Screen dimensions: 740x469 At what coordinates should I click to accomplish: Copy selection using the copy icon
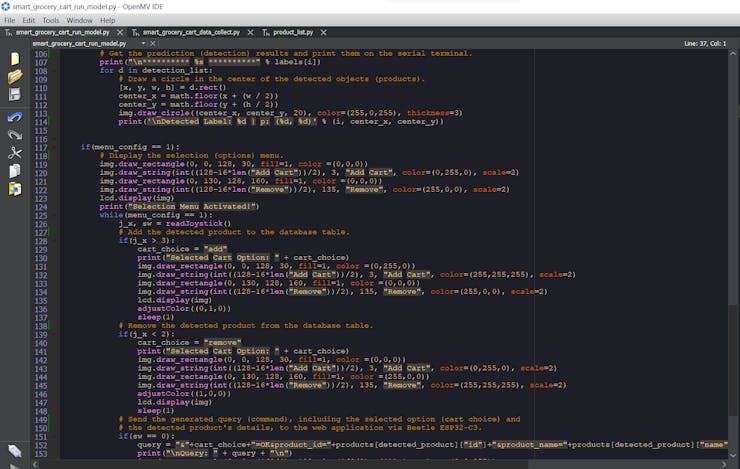click(x=14, y=171)
